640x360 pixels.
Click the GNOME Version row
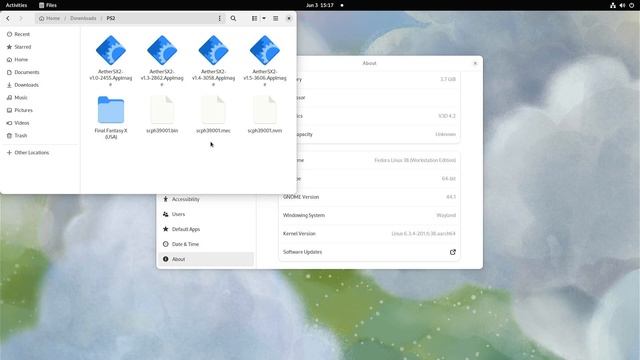point(369,197)
